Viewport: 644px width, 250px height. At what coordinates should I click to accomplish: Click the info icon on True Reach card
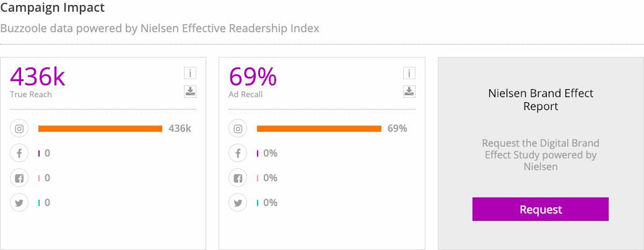(x=189, y=74)
